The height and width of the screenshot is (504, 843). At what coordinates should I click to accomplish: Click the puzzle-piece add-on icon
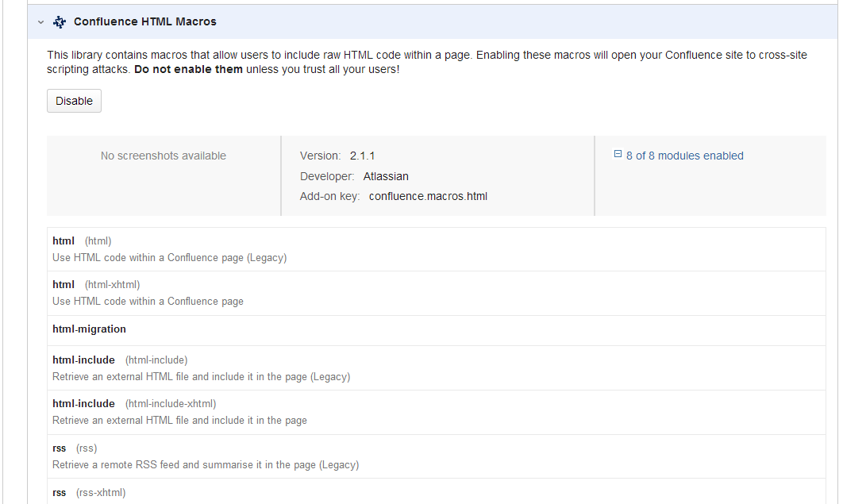click(x=59, y=22)
